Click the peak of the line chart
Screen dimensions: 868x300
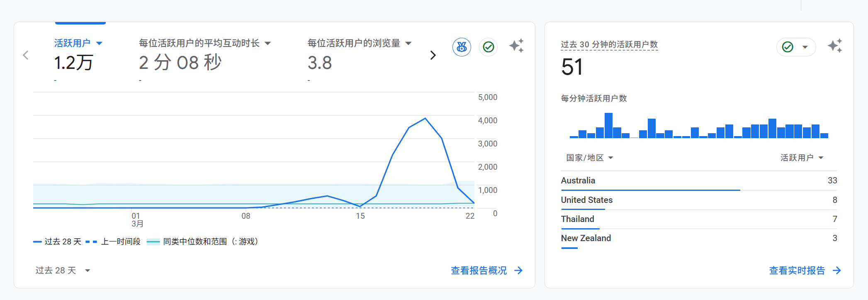click(x=425, y=119)
